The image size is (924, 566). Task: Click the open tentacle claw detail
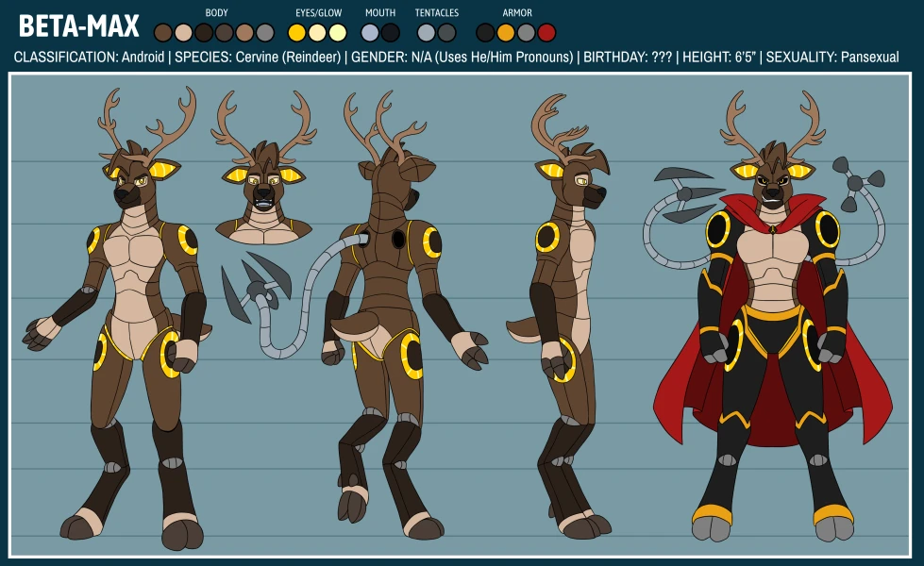(256, 287)
